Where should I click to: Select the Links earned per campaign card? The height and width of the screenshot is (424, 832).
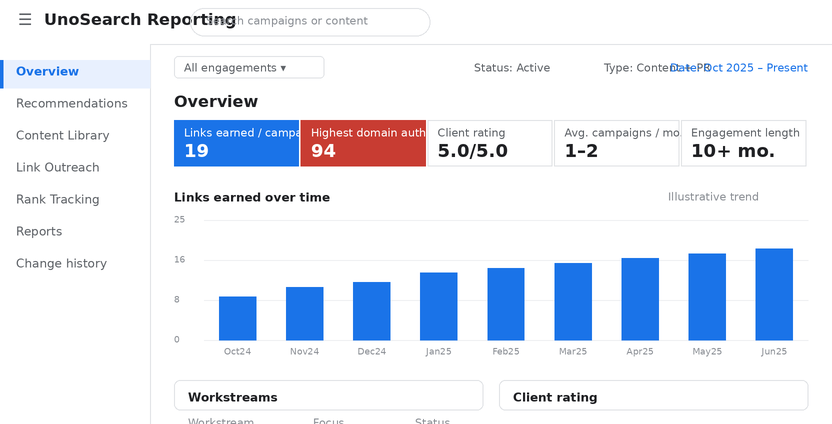(x=237, y=143)
